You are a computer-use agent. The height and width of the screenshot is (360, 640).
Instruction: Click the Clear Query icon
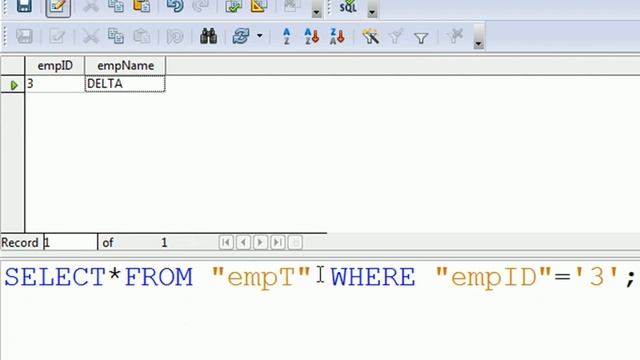point(292,6)
